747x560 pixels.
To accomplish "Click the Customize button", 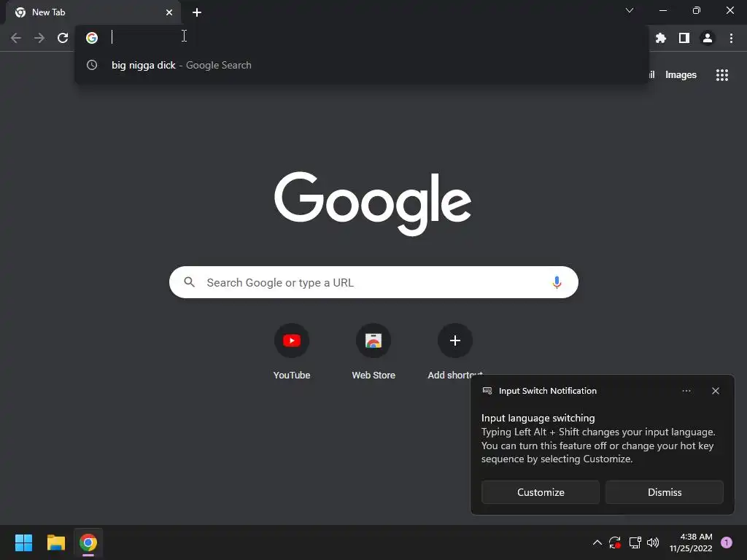I will (x=541, y=492).
